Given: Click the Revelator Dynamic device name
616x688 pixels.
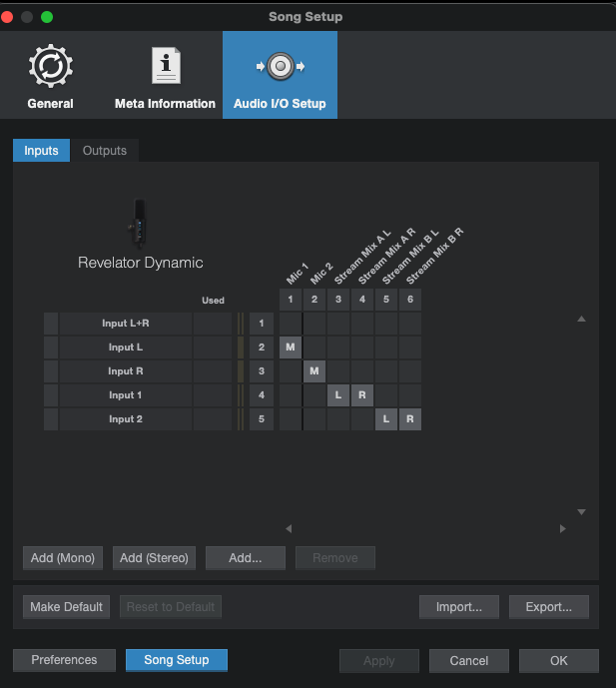Looking at the screenshot, I should (x=141, y=263).
